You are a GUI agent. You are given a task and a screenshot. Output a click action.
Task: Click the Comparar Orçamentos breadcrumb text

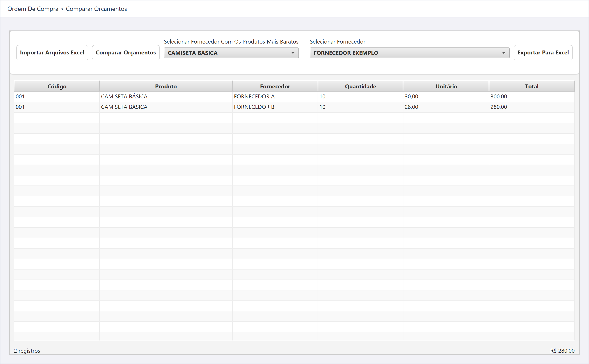(96, 9)
